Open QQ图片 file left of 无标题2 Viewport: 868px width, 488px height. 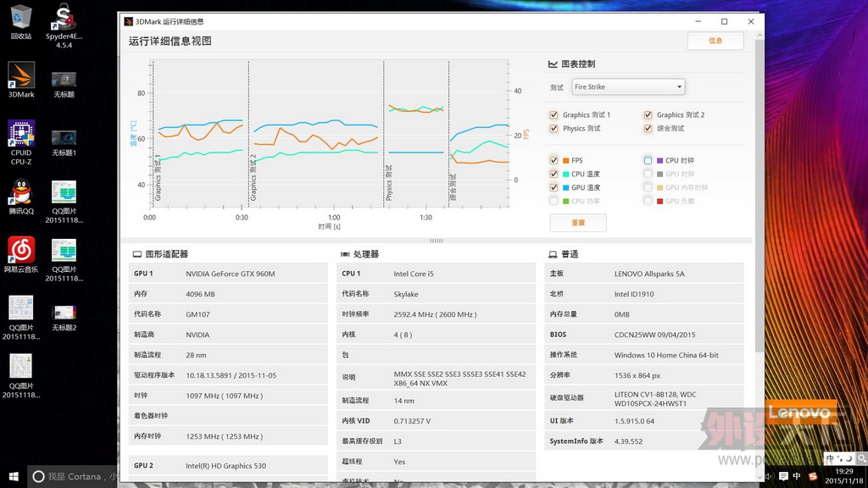(x=21, y=319)
